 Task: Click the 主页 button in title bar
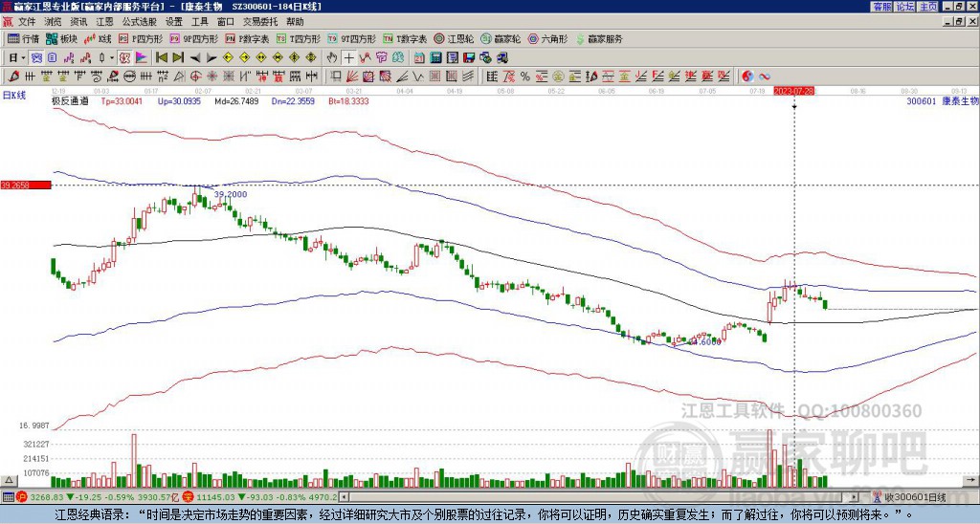(928, 7)
